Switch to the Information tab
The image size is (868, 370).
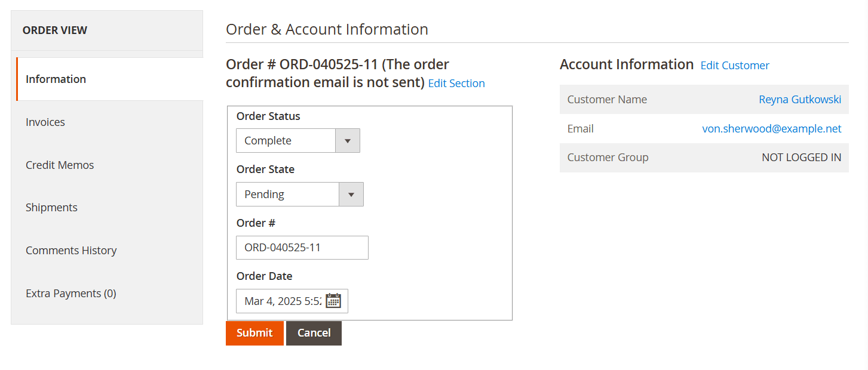(x=56, y=79)
